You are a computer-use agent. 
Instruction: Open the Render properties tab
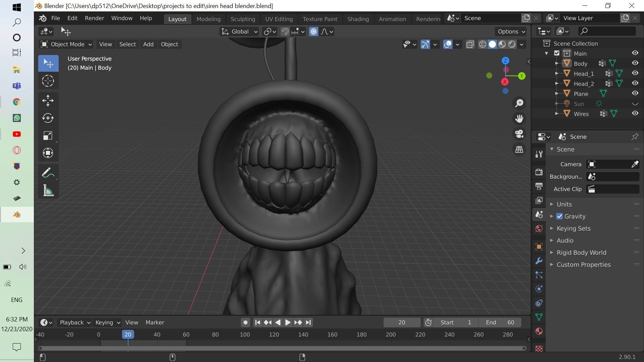pyautogui.click(x=539, y=172)
